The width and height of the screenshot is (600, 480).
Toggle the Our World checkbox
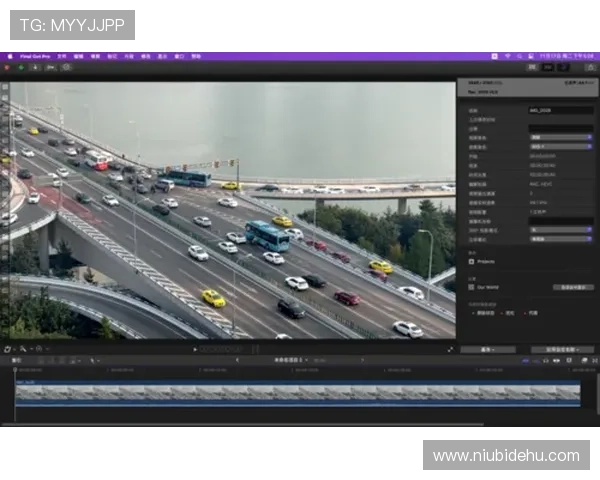click(472, 287)
